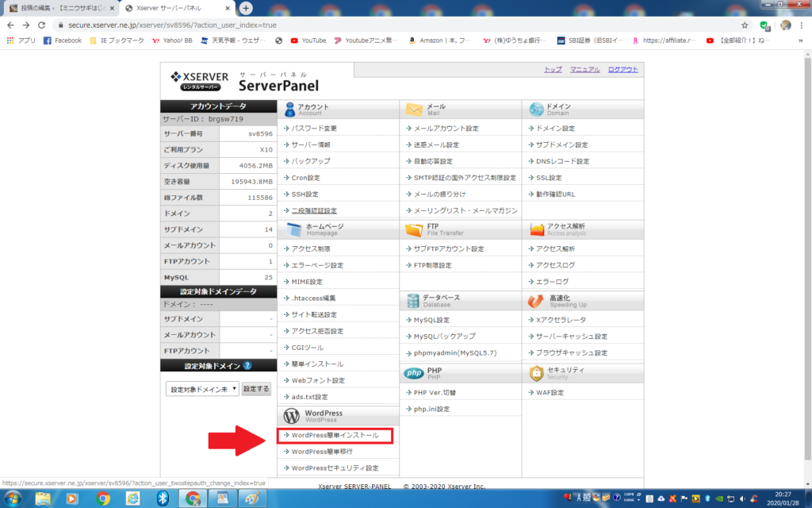Click the browser address bar

[381, 25]
